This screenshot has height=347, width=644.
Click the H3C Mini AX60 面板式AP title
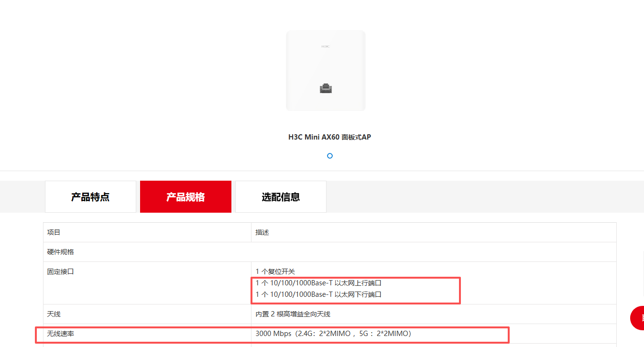point(329,137)
